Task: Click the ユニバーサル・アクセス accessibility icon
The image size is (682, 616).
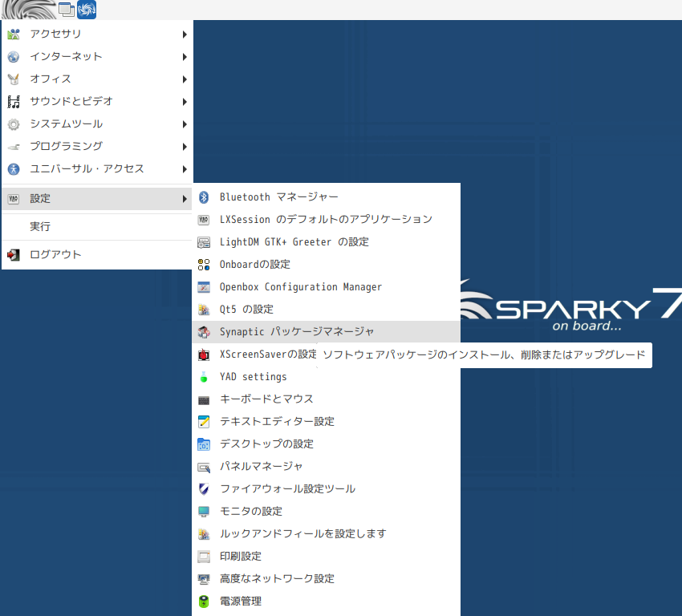Action: click(x=14, y=169)
